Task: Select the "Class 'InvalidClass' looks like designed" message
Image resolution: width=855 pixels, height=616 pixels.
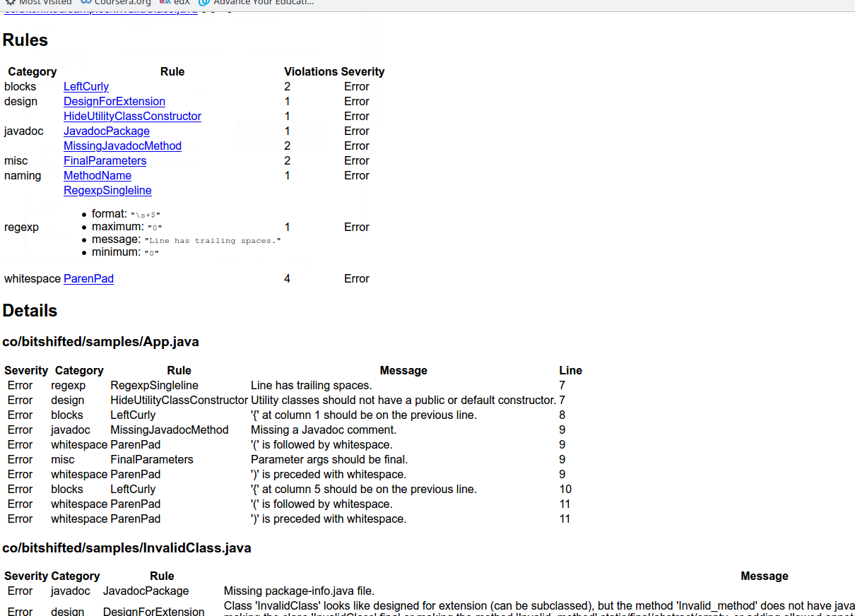Action: [x=539, y=609]
